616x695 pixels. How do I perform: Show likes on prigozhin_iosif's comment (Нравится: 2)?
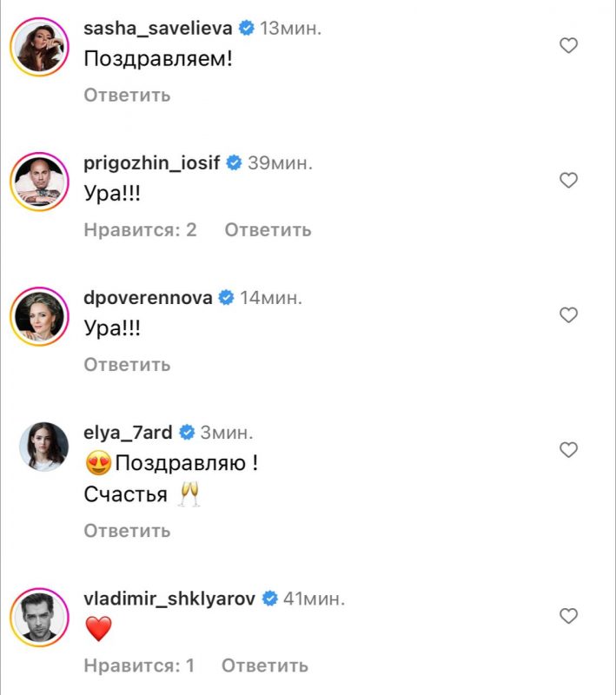click(x=140, y=229)
